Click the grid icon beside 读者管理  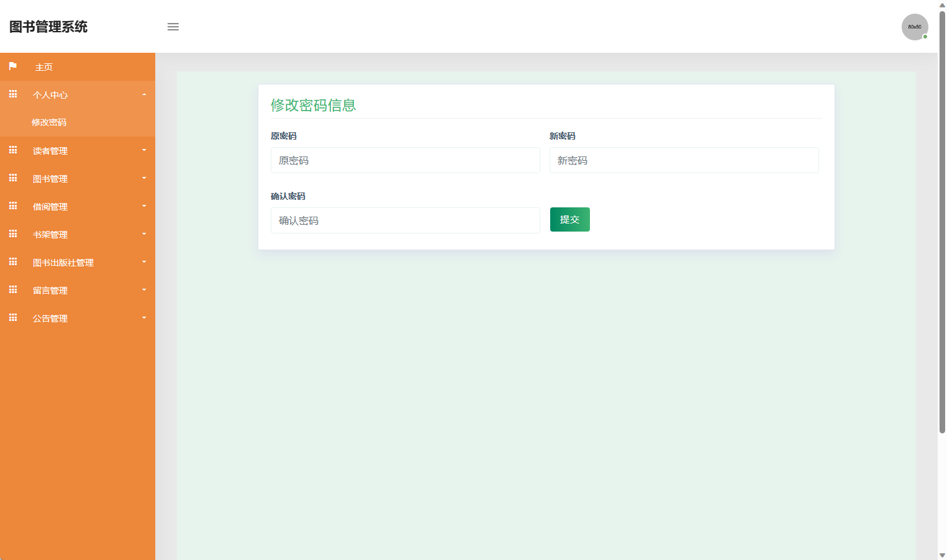pos(12,150)
